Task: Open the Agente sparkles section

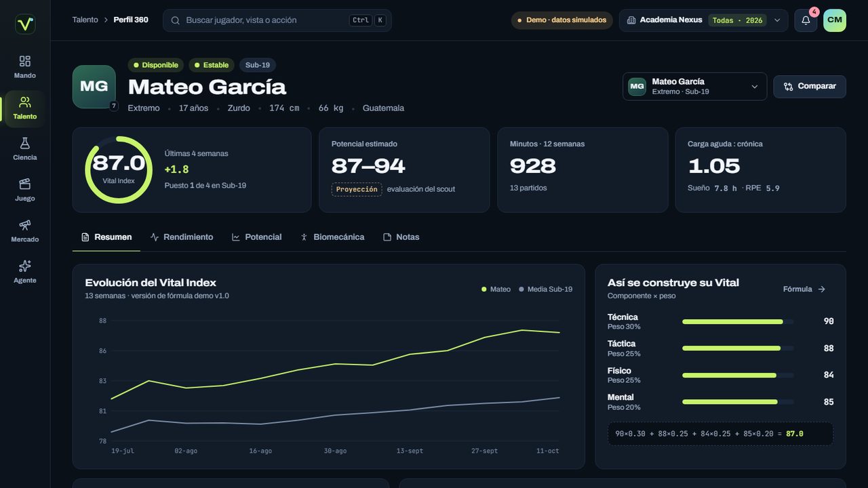Action: pos(25,272)
